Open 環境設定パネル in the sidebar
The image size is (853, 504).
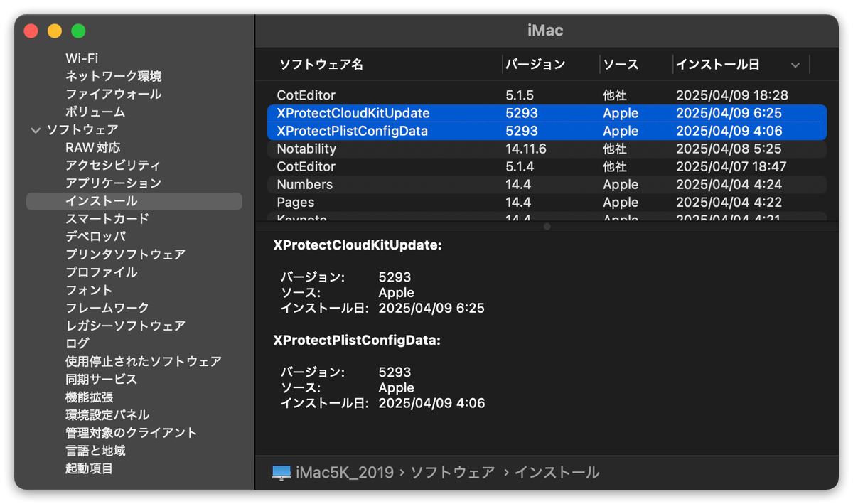coord(107,415)
